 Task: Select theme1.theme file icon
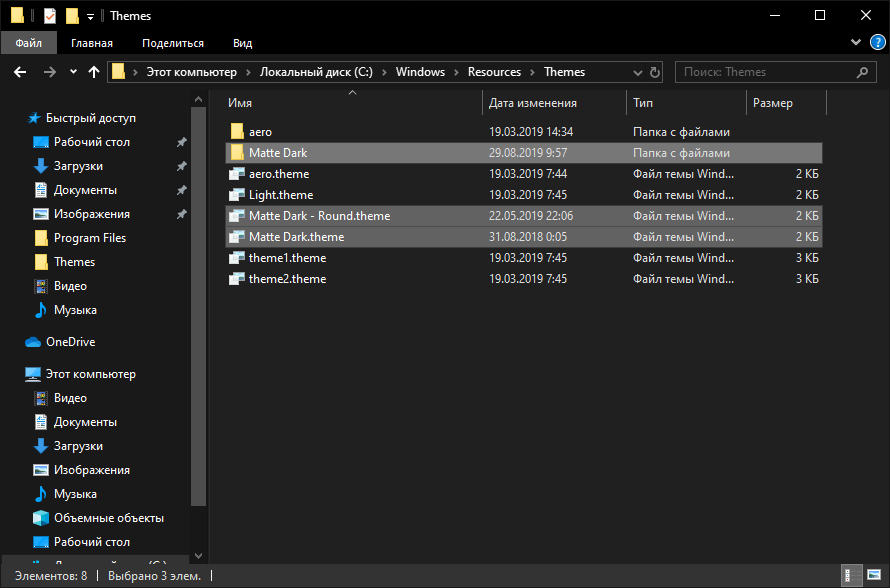[x=237, y=258]
